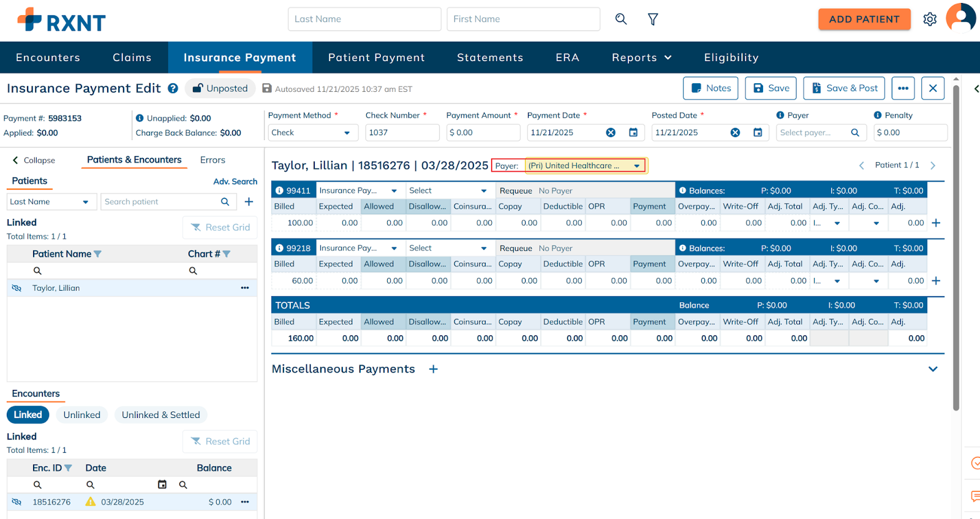
Task: Open the filter funnel icon in header
Action: pyautogui.click(x=653, y=19)
